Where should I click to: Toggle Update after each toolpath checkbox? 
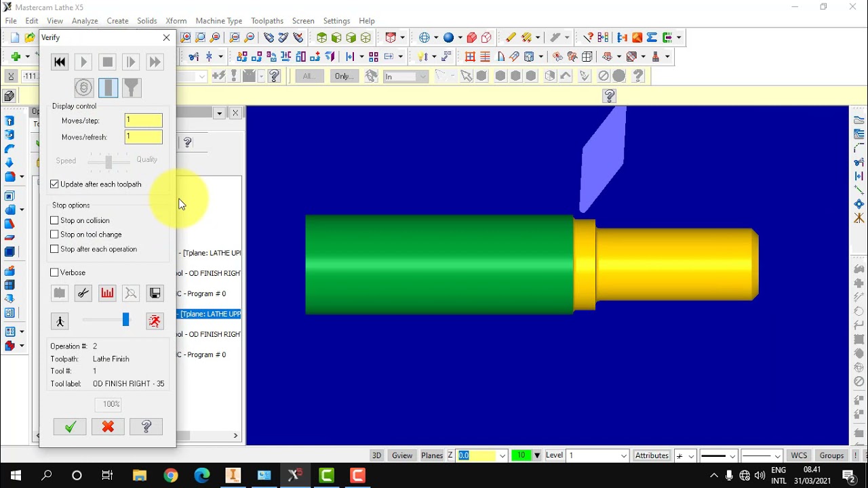pyautogui.click(x=54, y=184)
